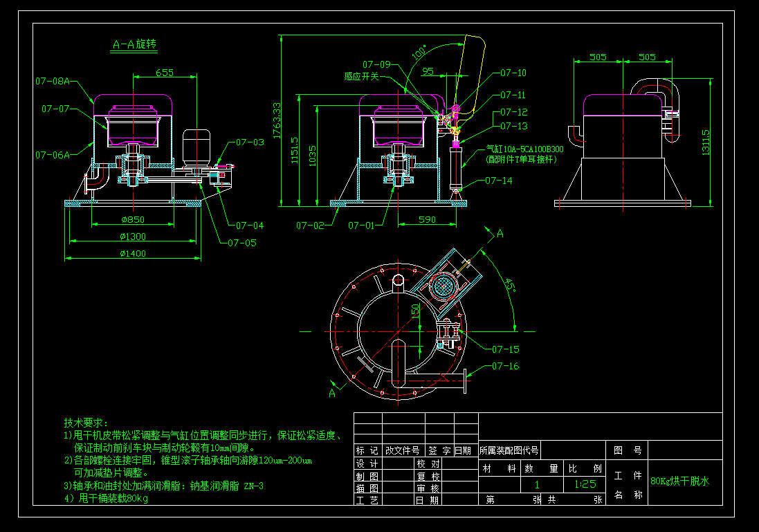Click the 45° angle dimension
Screen dimensions: 759x532
pos(510,284)
